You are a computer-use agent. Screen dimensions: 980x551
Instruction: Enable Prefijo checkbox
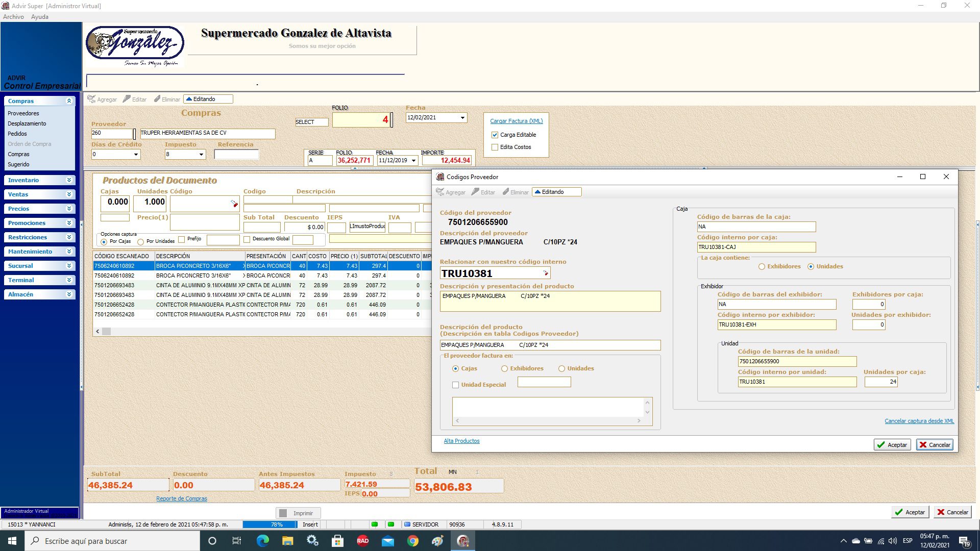click(181, 239)
